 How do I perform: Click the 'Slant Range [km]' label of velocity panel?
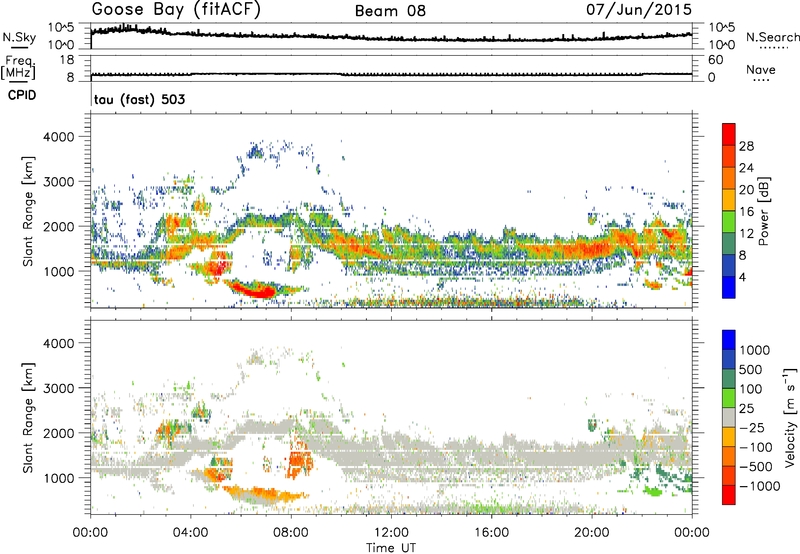(x=28, y=417)
